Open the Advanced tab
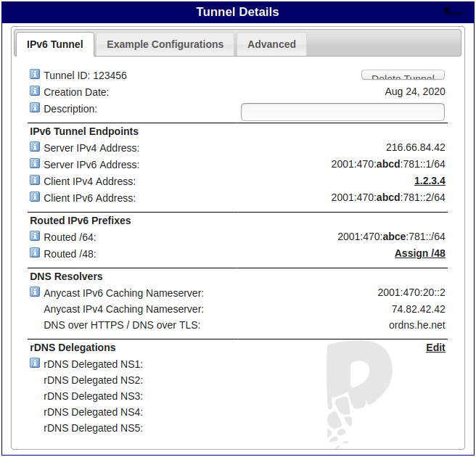This screenshot has height=457, width=476. (271, 44)
